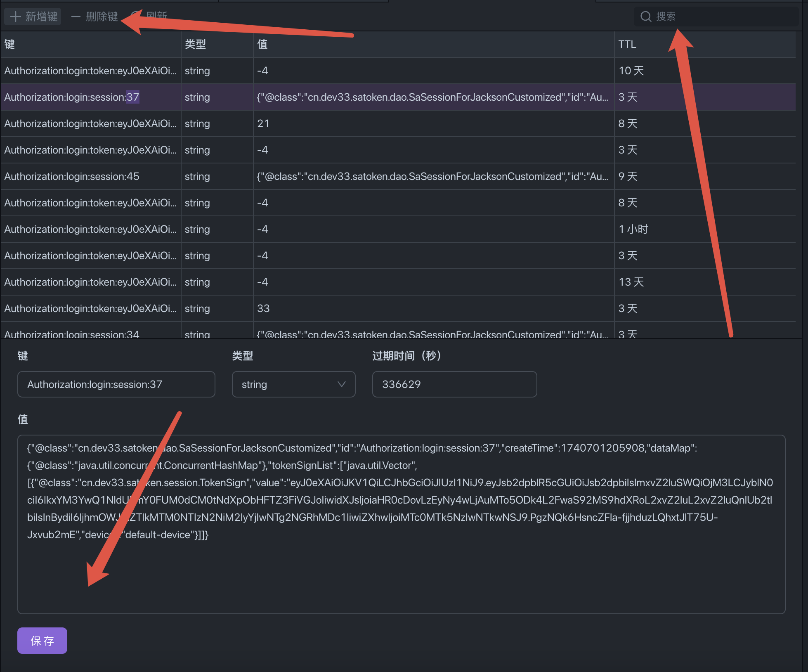Click the TTL column header

(x=627, y=44)
